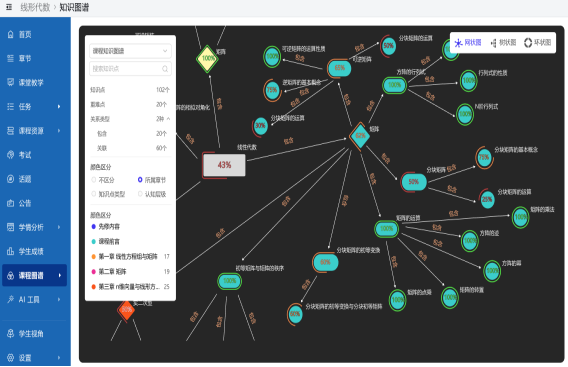Switch to the 树状图 view icon
This screenshot has width=568, height=367.
[x=493, y=43]
